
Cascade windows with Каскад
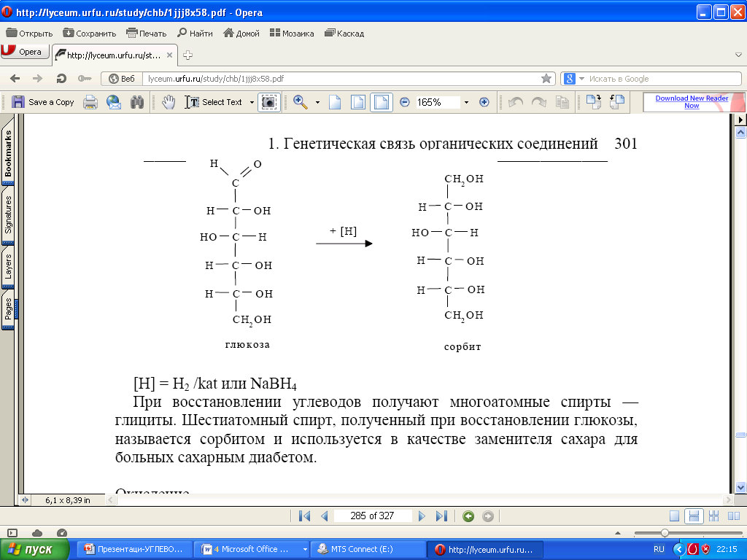(x=344, y=34)
